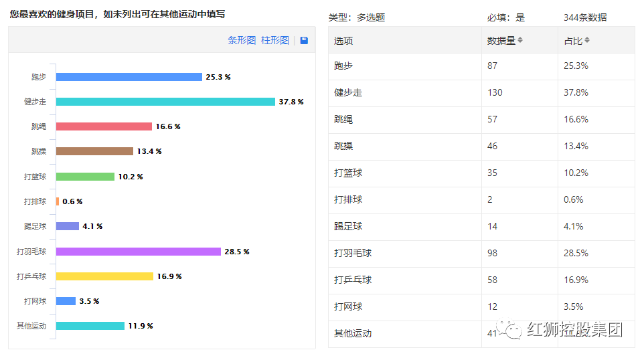Click the yellow 打乒乓球 bar
The height and width of the screenshot is (358, 644).
pos(104,276)
